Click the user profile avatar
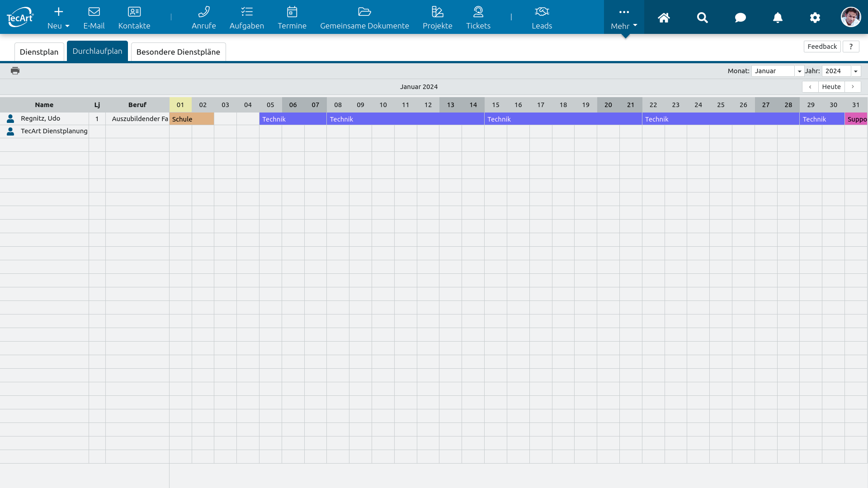The width and height of the screenshot is (868, 488). click(x=850, y=17)
